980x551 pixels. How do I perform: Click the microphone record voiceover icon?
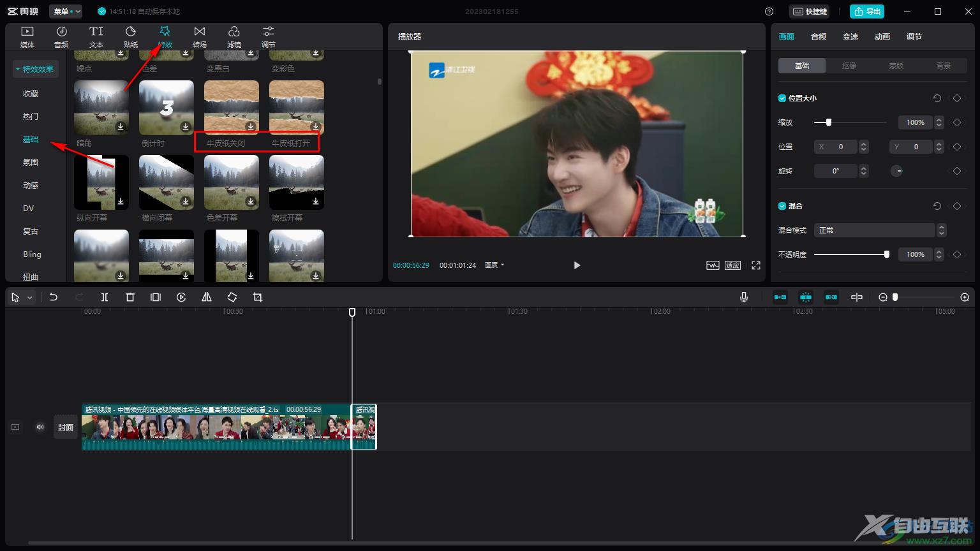pos(744,297)
